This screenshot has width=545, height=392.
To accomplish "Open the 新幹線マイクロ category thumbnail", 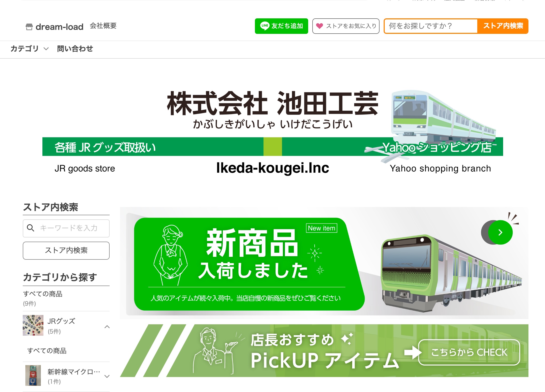I will point(33,375).
